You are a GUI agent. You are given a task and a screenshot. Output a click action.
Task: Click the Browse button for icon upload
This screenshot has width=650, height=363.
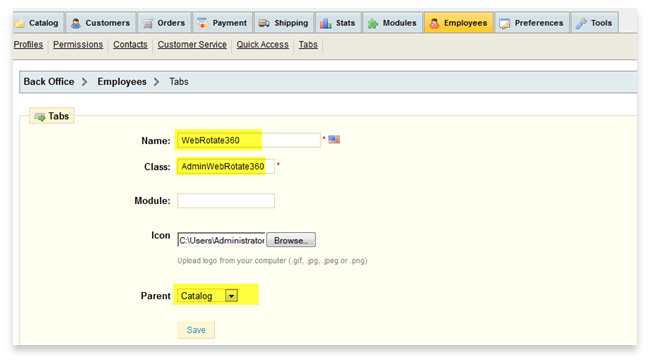(291, 240)
